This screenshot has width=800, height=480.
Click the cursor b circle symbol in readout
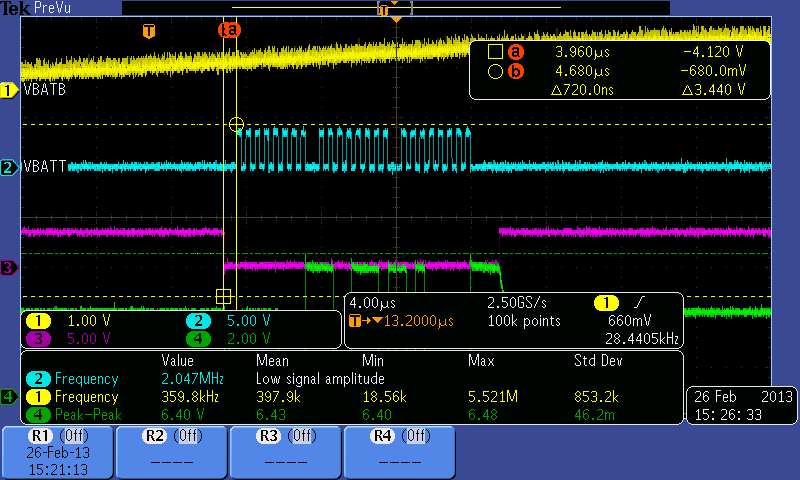495,71
